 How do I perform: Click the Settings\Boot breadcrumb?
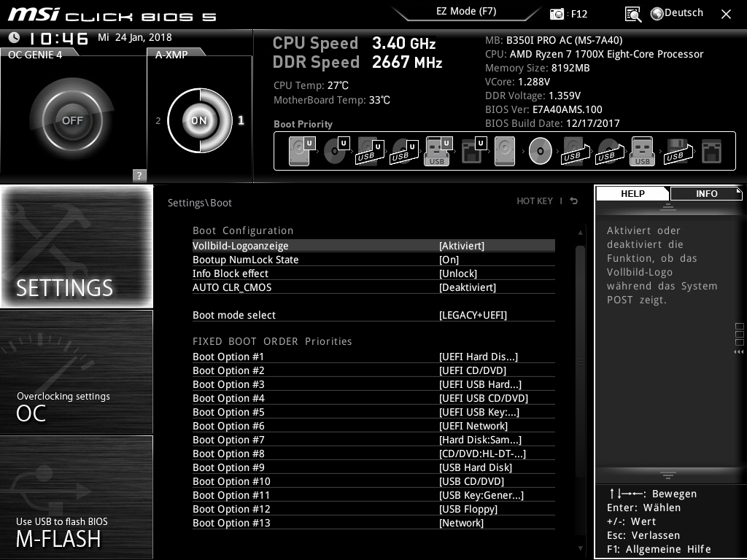200,203
